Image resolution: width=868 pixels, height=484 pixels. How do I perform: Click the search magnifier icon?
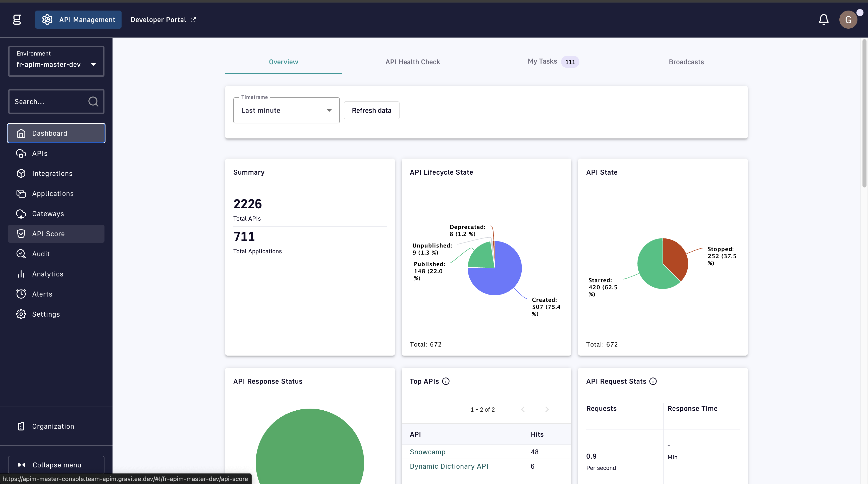tap(93, 102)
